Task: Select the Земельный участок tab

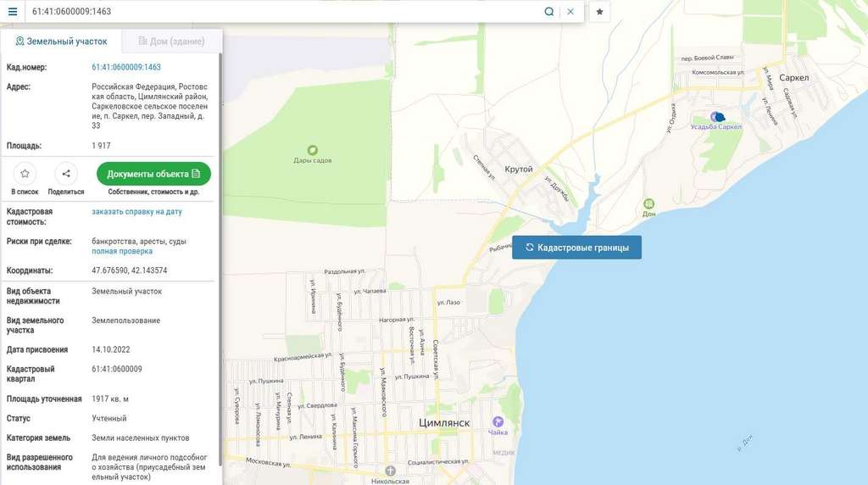Action: pyautogui.click(x=60, y=41)
